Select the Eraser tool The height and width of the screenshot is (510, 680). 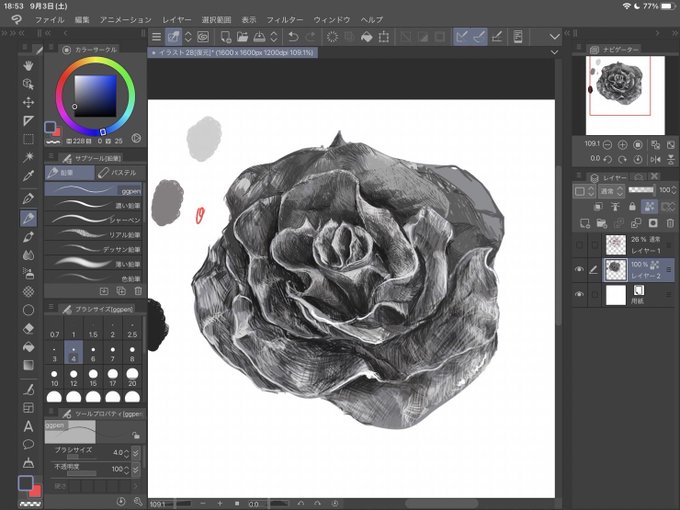pos(28,328)
